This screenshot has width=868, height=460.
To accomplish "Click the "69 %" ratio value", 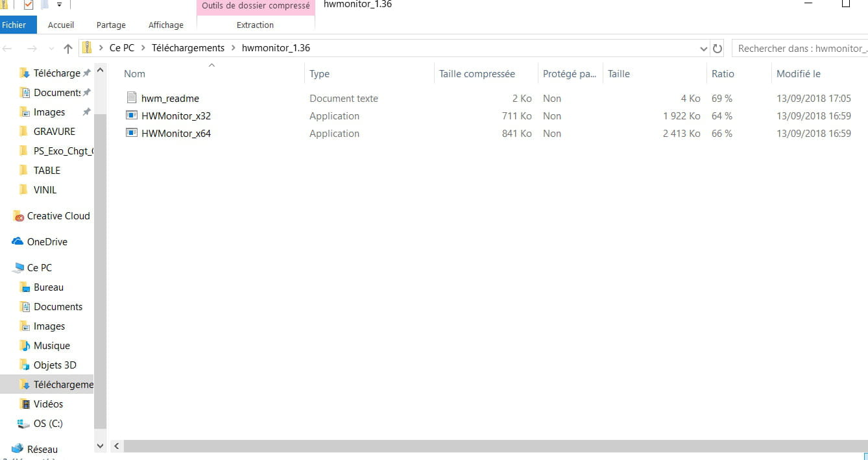I will point(722,99).
